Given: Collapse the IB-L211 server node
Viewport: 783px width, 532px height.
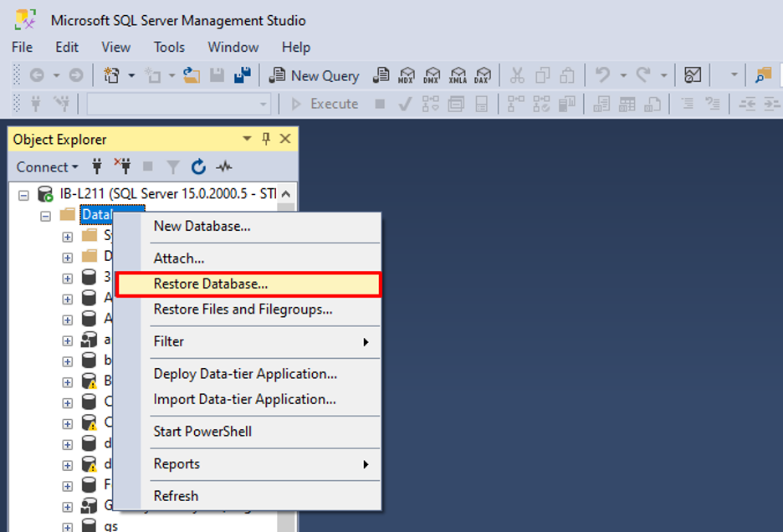Looking at the screenshot, I should coord(23,195).
